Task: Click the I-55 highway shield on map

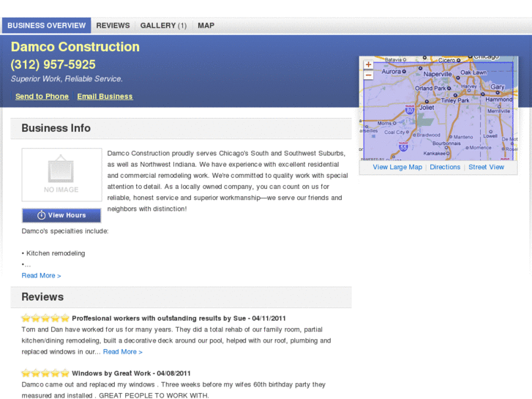Action: point(403,146)
